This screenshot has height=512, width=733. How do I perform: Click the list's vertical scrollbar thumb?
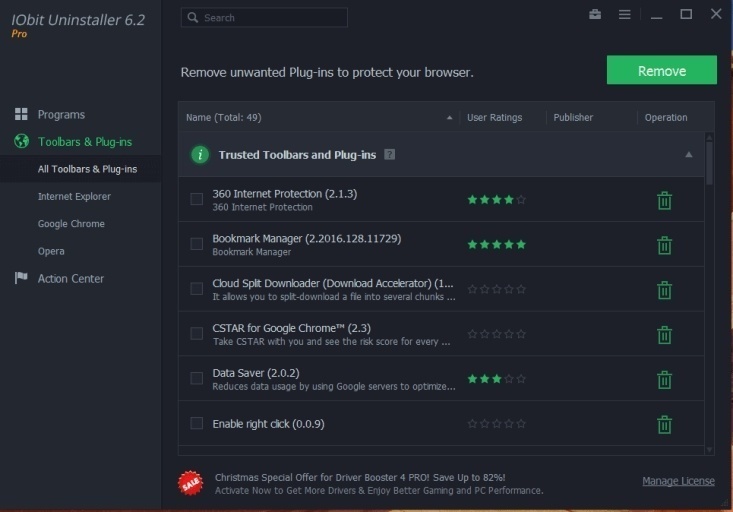pos(709,163)
